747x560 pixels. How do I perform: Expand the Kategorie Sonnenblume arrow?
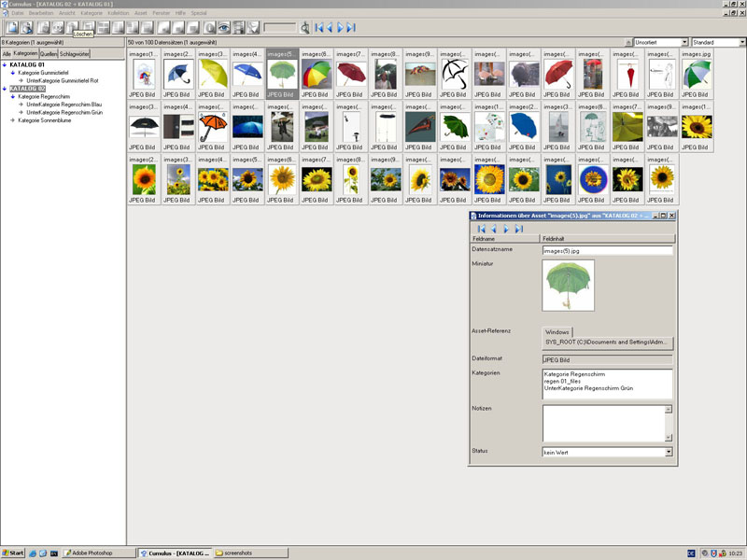point(13,120)
